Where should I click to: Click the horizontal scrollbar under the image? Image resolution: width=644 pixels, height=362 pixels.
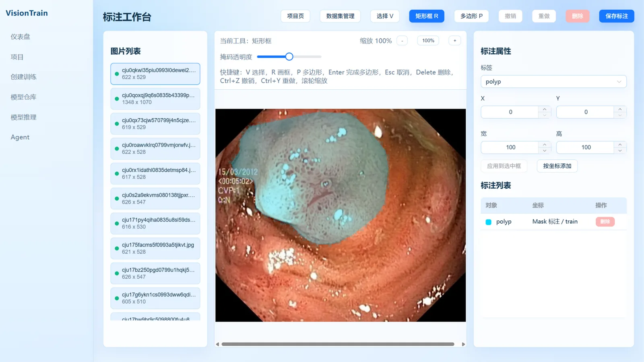point(338,344)
